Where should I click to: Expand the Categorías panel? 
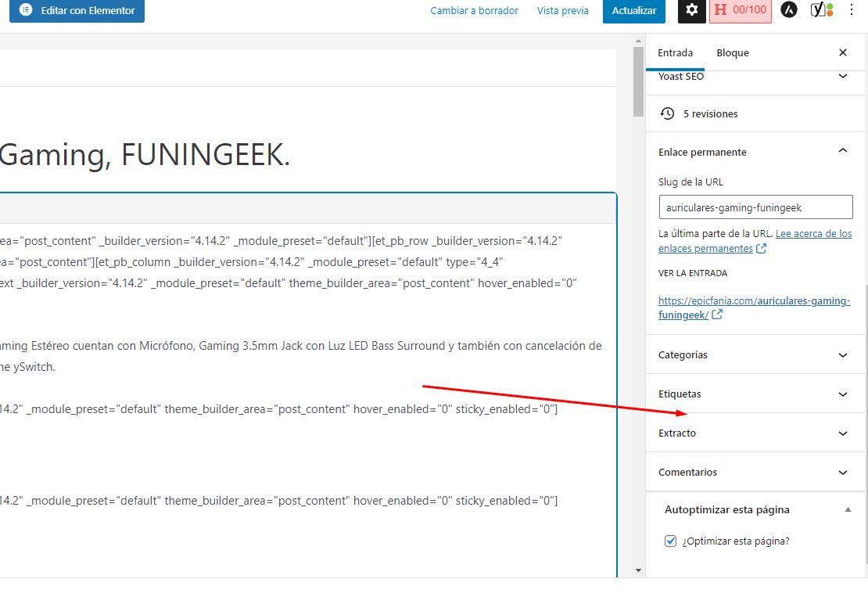pyautogui.click(x=755, y=355)
